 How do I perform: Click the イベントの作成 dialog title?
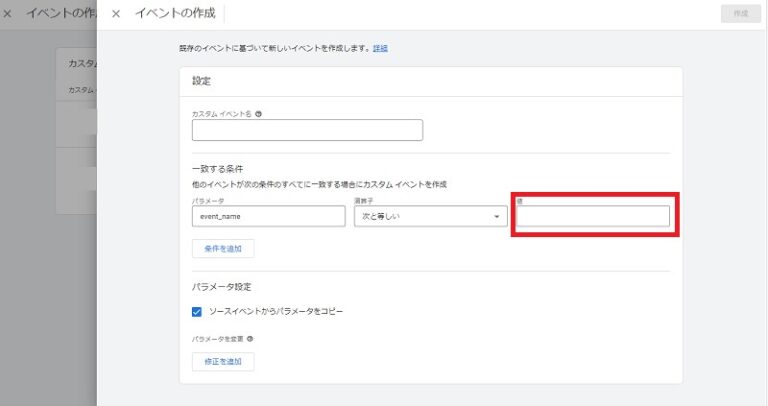pyautogui.click(x=176, y=14)
